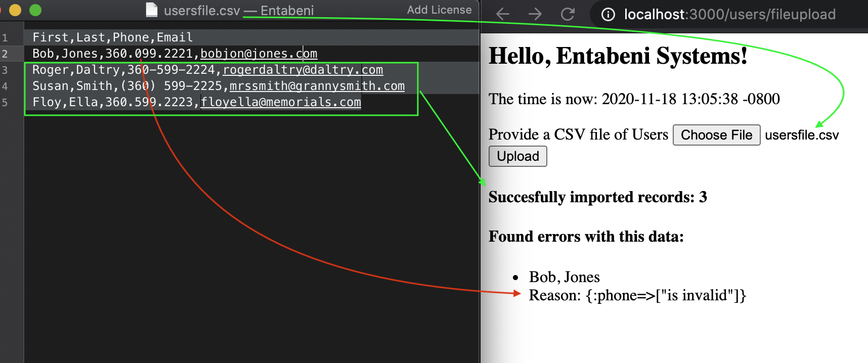This screenshot has width=868, height=363.
Task: Open the rogerdaltry@daltry.com email link
Action: tap(302, 70)
